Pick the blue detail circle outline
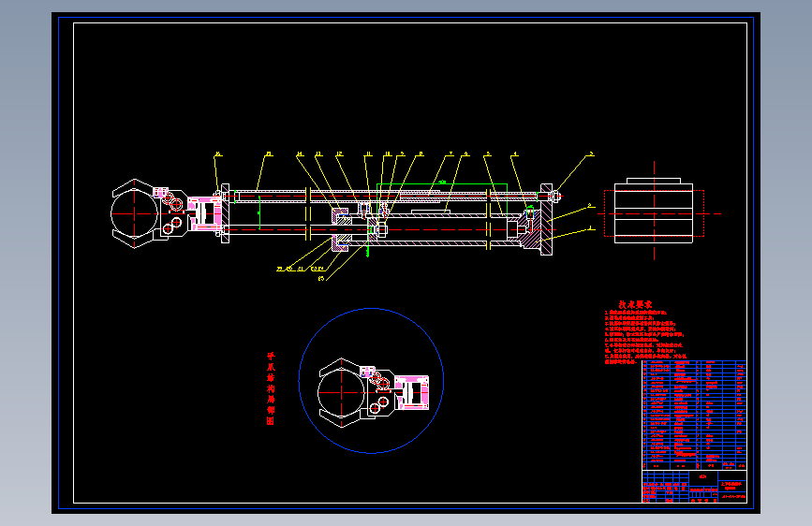Viewport: 812px width, 526px height. 371,381
